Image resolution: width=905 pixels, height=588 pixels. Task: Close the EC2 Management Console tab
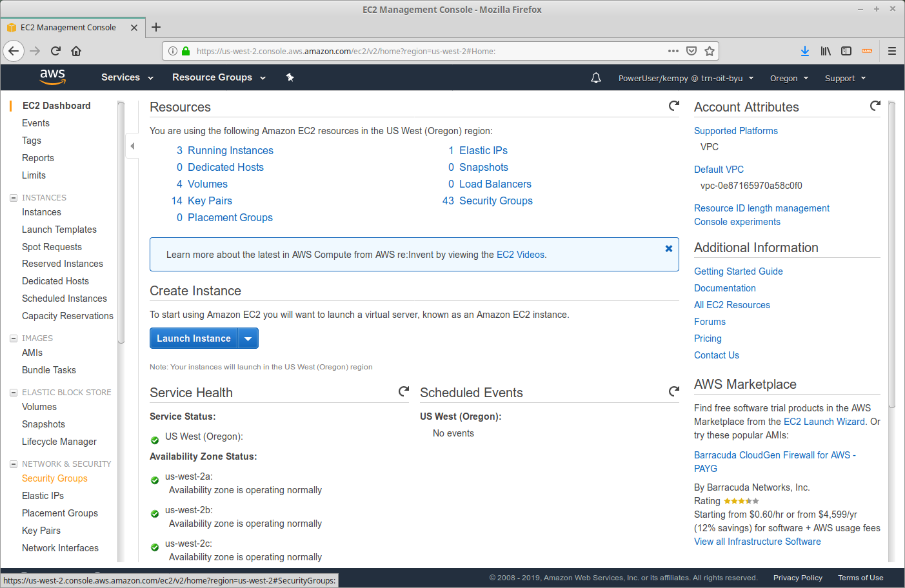pyautogui.click(x=134, y=28)
